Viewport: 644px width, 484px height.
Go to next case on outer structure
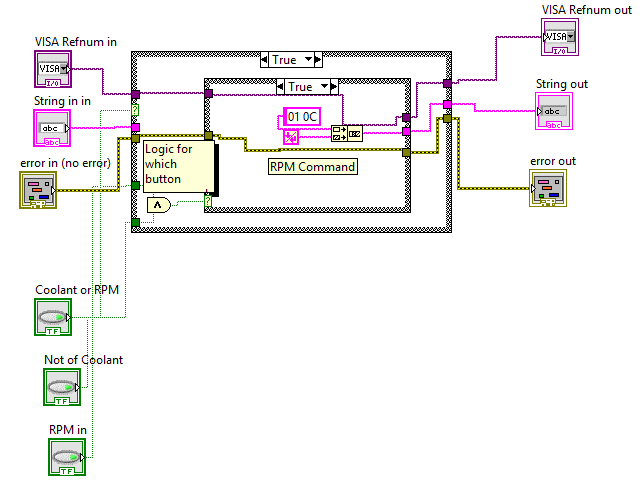click(x=318, y=60)
